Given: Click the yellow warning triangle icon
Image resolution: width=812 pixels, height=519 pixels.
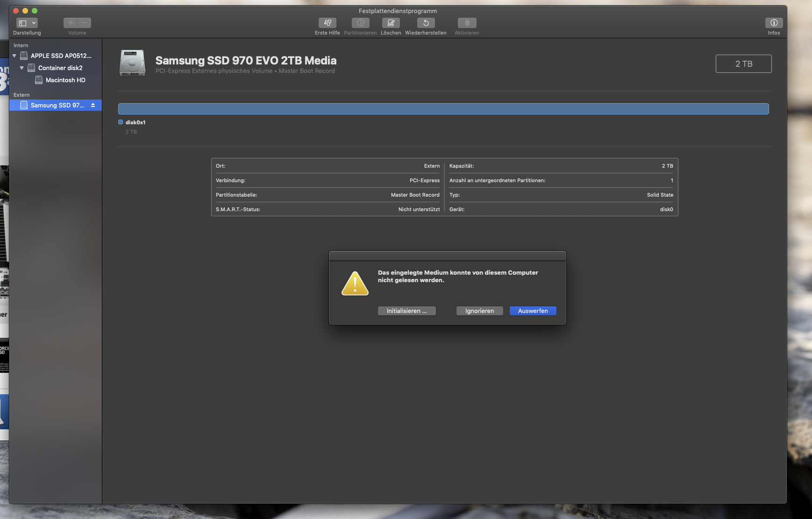Looking at the screenshot, I should point(355,284).
